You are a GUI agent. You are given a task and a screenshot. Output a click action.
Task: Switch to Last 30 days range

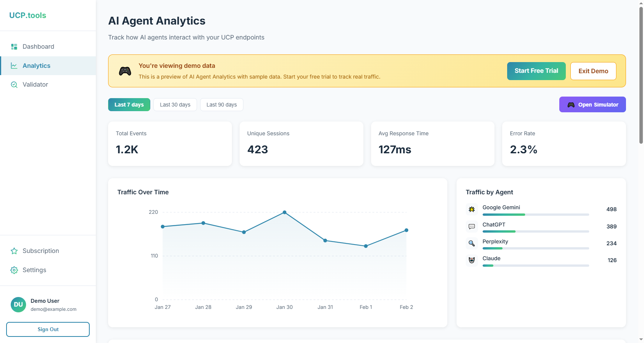point(175,105)
